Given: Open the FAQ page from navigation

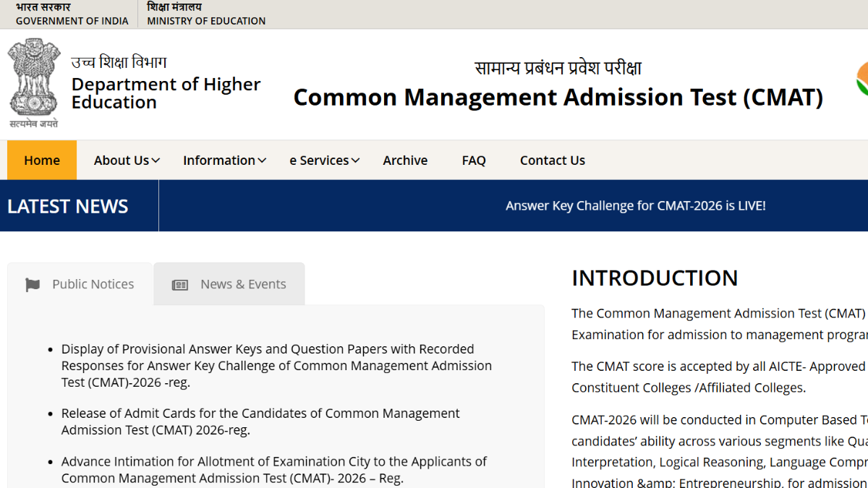Looking at the screenshot, I should tap(474, 160).
